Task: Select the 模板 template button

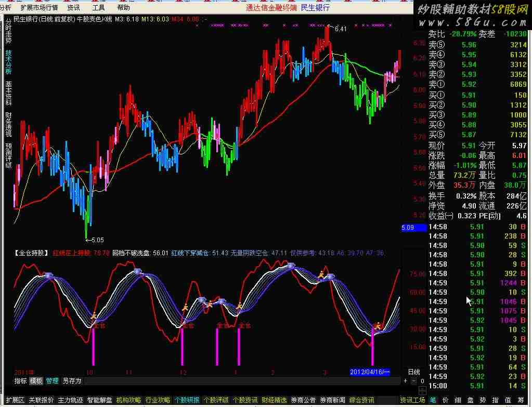Action: click(x=36, y=381)
